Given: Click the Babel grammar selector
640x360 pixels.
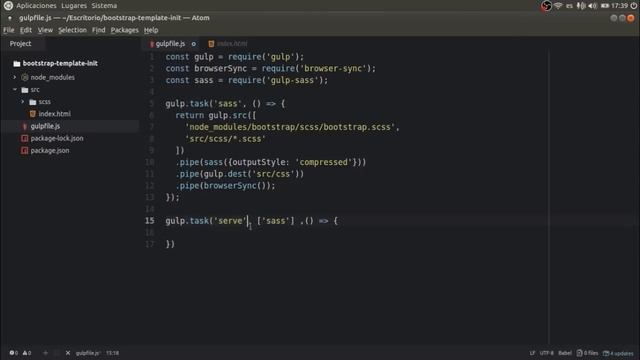Looking at the screenshot, I should click(x=565, y=353).
